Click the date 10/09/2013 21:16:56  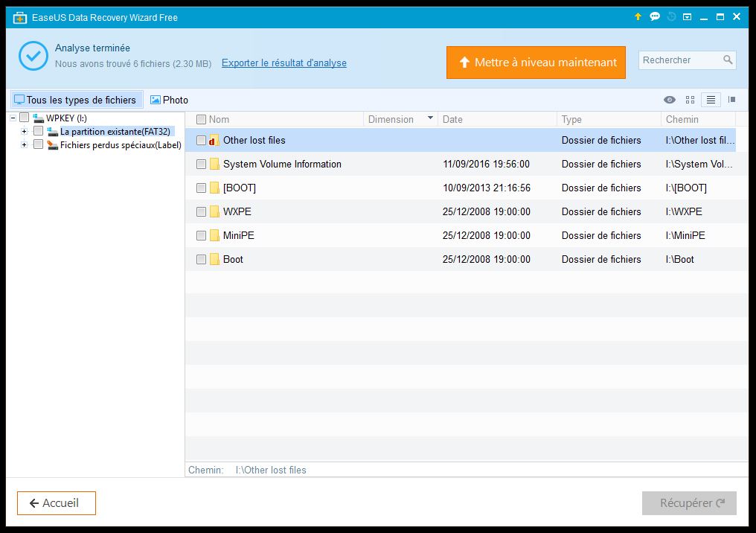tap(486, 188)
